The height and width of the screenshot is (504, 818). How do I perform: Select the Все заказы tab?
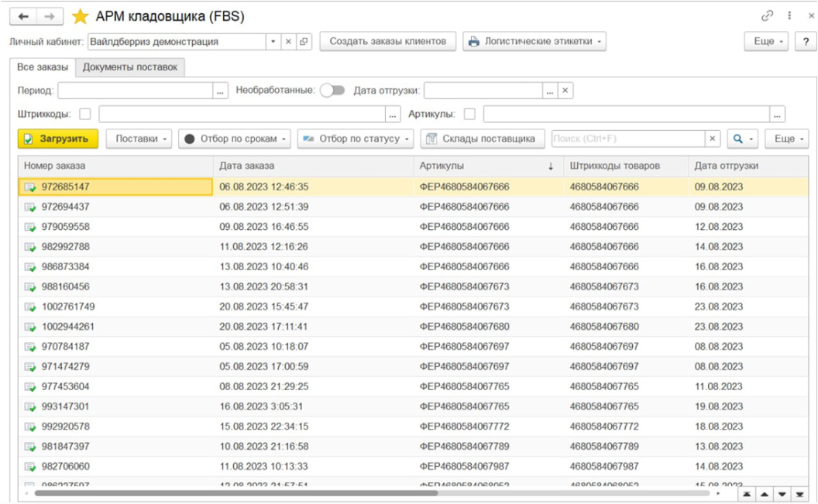(x=43, y=67)
